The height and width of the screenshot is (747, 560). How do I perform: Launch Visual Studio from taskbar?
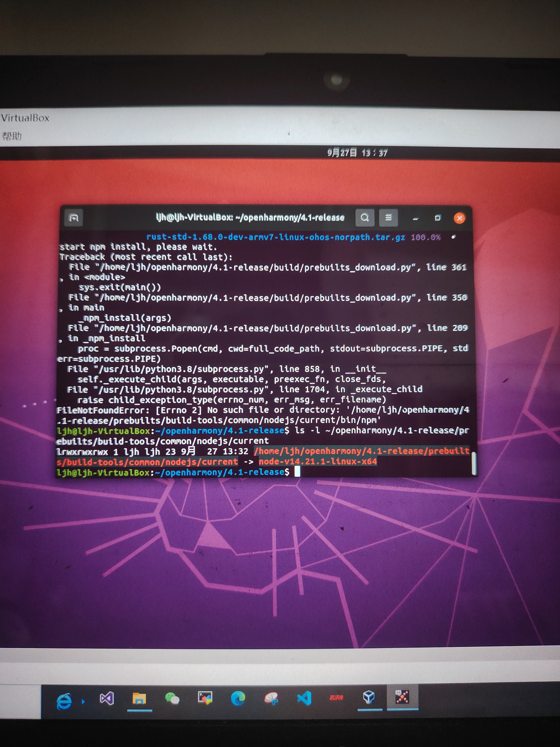[107, 698]
